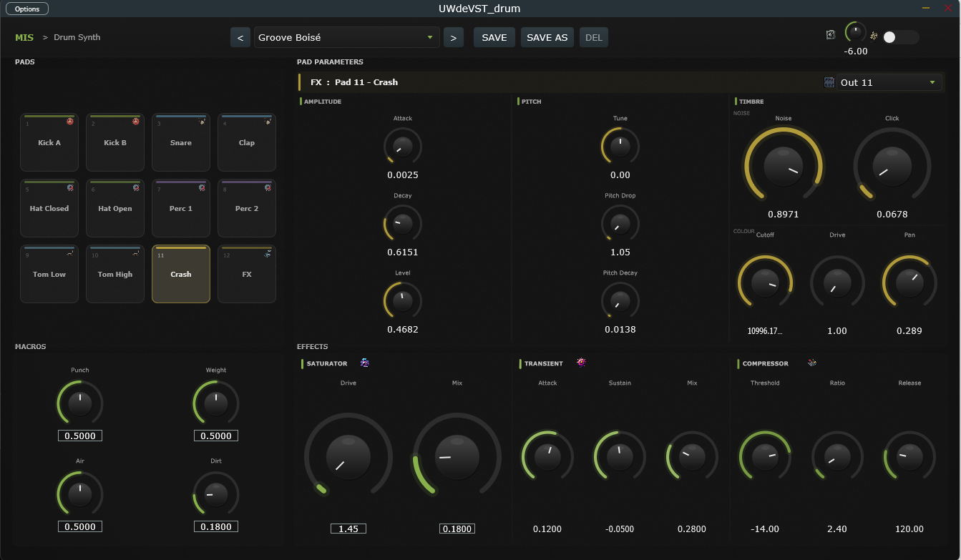961x560 pixels.
Task: Click the small icon on the Snare pad
Action: 202,122
